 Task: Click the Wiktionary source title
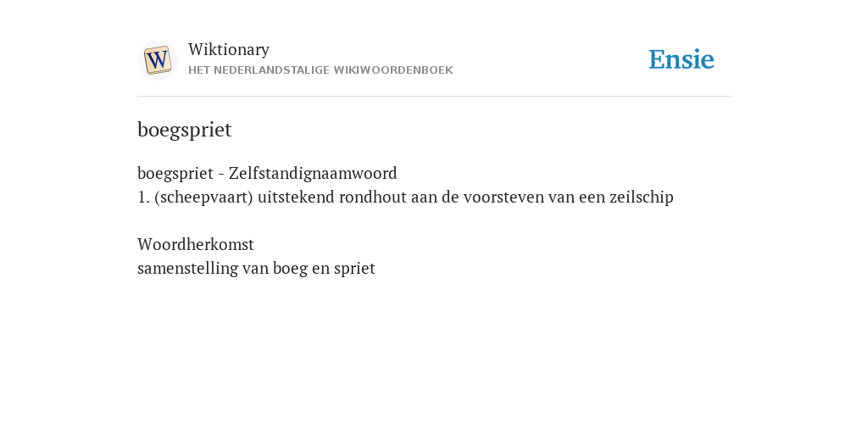click(x=229, y=49)
